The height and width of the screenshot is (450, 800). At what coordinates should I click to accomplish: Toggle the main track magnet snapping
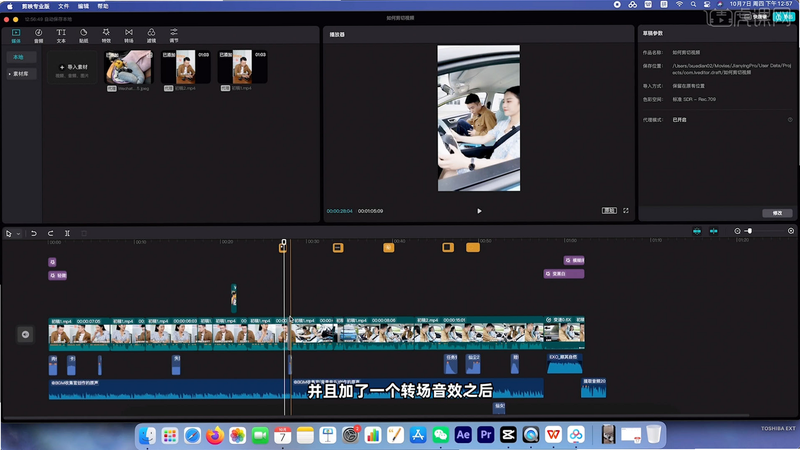click(697, 231)
